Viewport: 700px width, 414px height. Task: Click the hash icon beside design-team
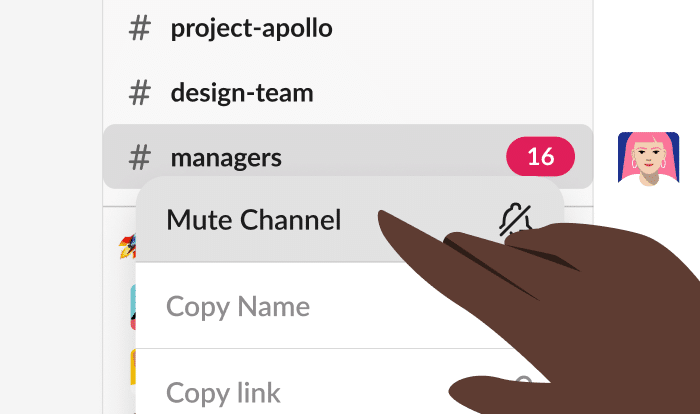[x=140, y=93]
